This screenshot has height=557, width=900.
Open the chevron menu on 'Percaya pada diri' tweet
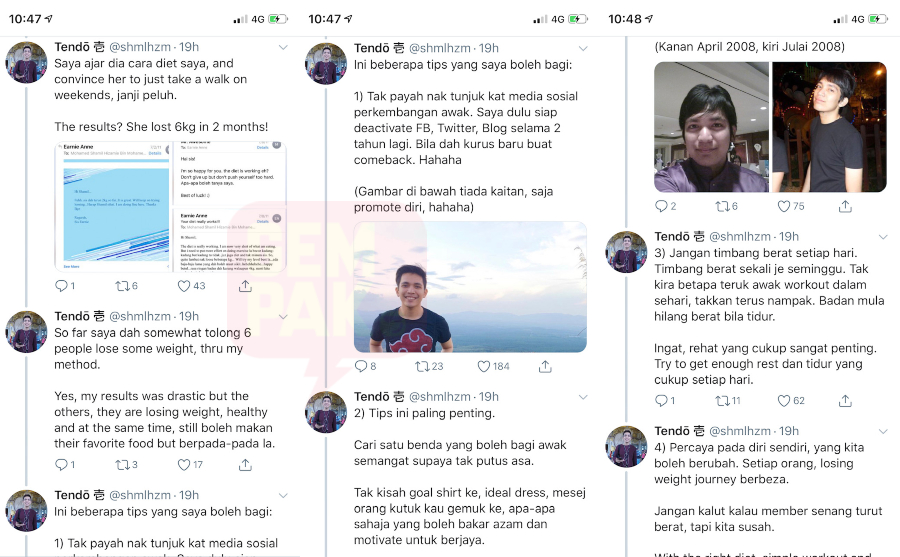tap(883, 431)
